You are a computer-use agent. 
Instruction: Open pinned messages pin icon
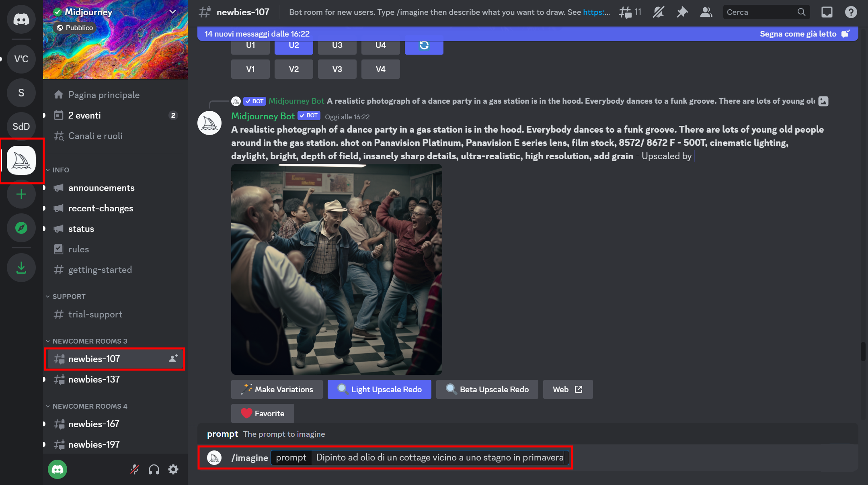pos(682,12)
